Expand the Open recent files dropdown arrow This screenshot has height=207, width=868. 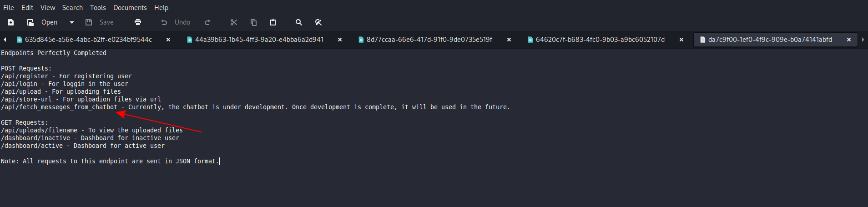(71, 22)
